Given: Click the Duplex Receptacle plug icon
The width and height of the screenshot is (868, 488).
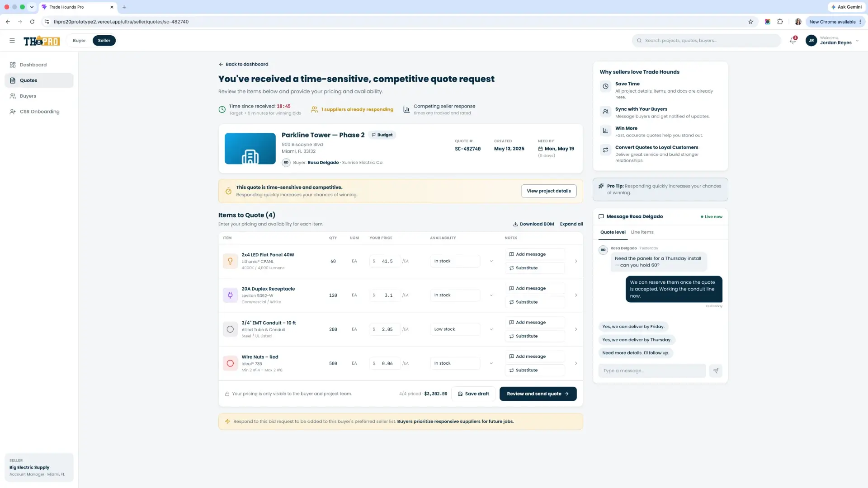Looking at the screenshot, I should (x=230, y=295).
